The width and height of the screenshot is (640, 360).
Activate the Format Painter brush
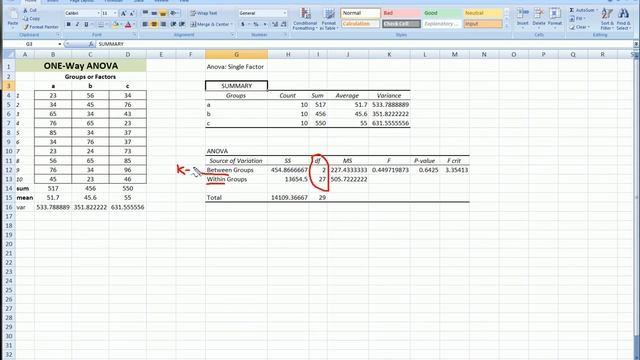tap(41, 27)
